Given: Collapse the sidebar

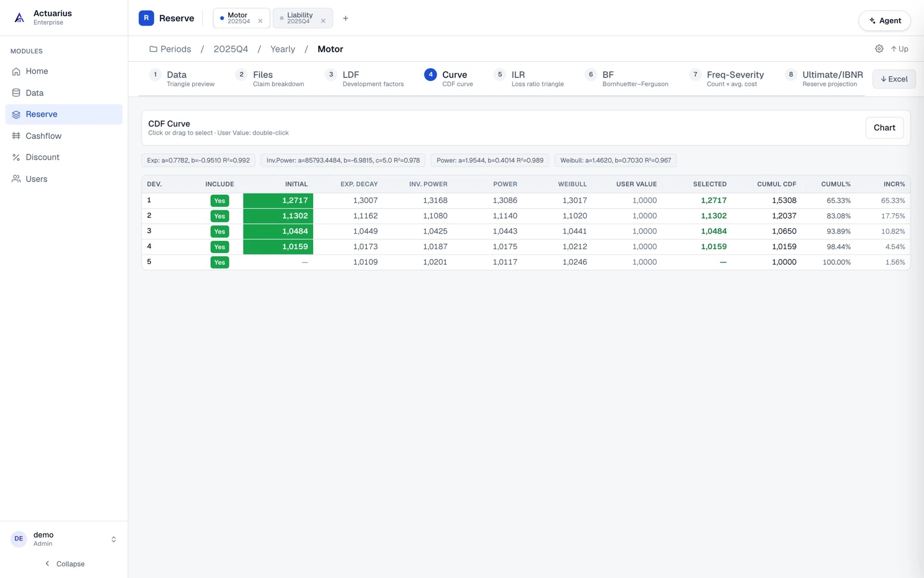Looking at the screenshot, I should click(x=64, y=564).
